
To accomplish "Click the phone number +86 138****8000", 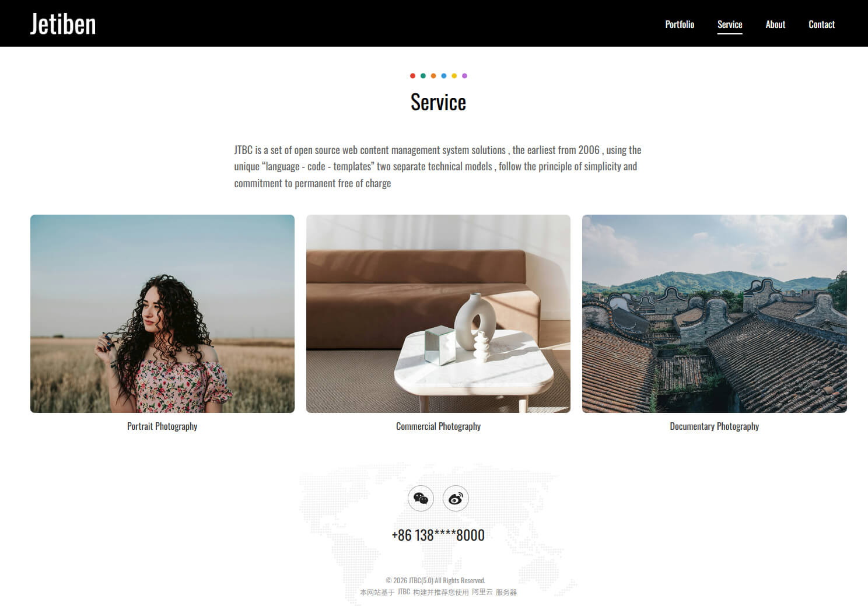I will 438,535.
